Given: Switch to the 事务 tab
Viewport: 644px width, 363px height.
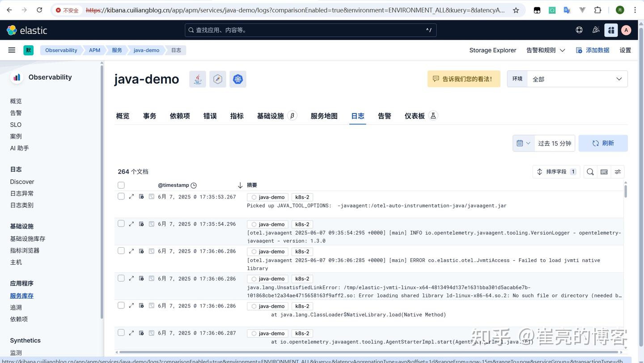Looking at the screenshot, I should coord(149,116).
